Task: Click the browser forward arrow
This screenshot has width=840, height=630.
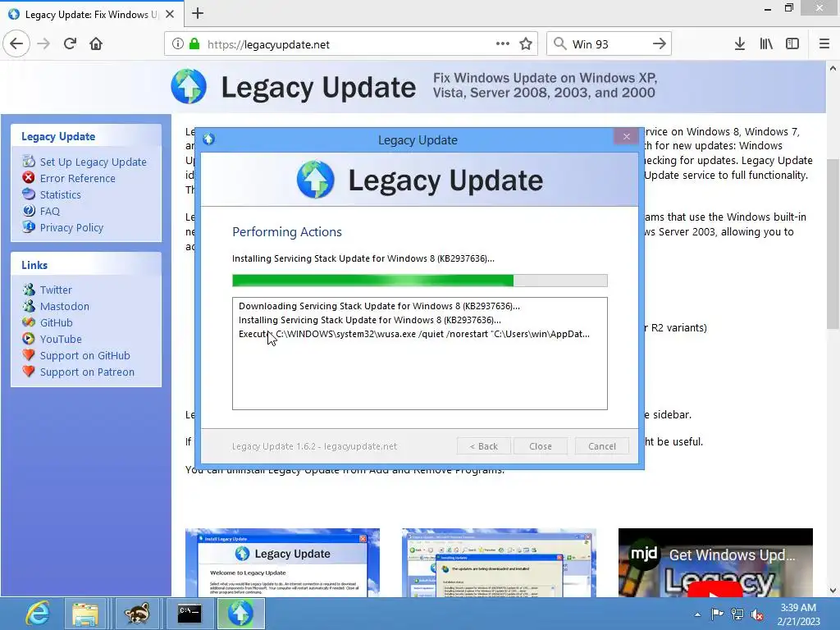Action: point(43,44)
